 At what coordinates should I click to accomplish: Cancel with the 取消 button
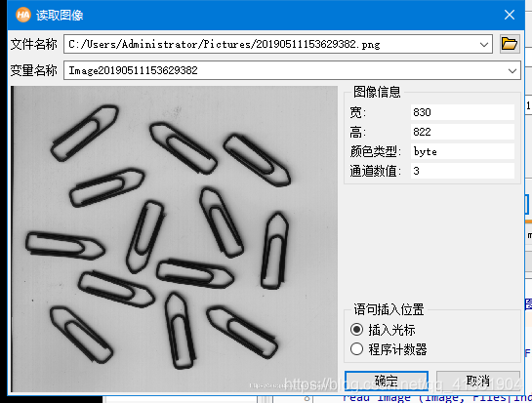tap(477, 381)
